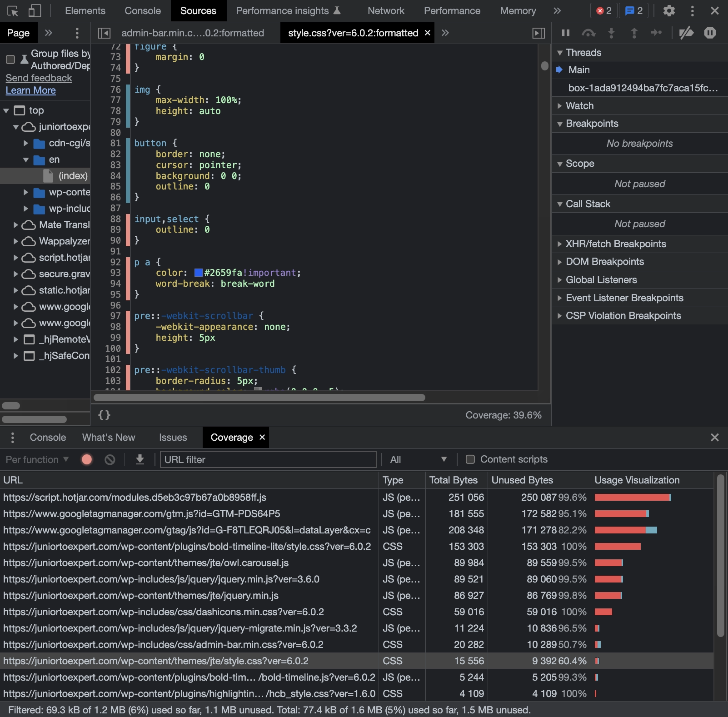Collapse the Call Stack section

639,204
